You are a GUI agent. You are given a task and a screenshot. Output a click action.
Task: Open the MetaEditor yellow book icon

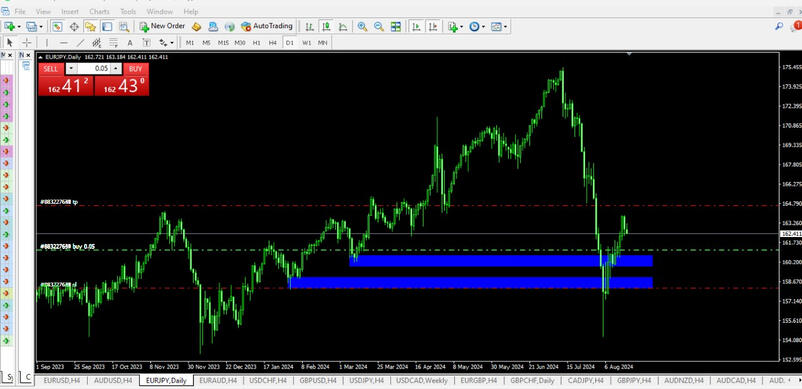[196, 27]
